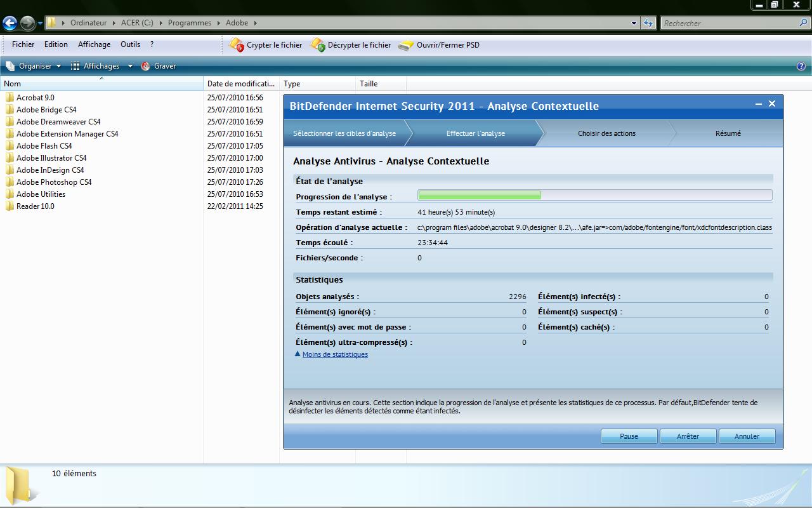Viewport: 812px width, 508px height.
Task: Click Crypter le fichier toolbar button
Action: (266, 45)
